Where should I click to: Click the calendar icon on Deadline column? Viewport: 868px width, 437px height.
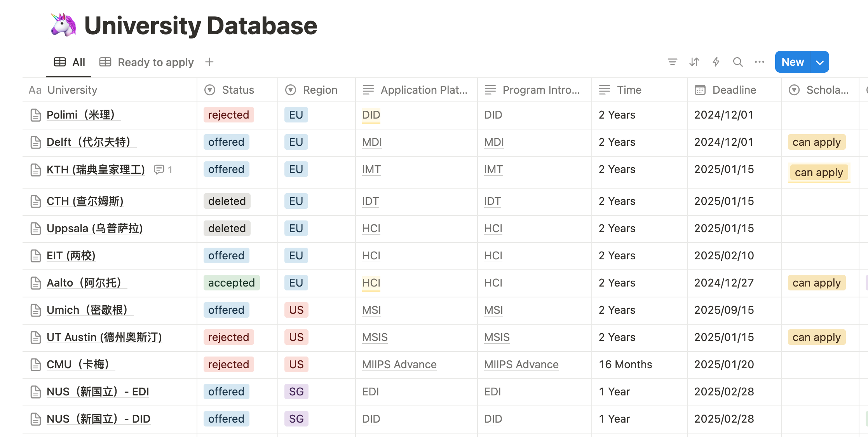point(700,90)
